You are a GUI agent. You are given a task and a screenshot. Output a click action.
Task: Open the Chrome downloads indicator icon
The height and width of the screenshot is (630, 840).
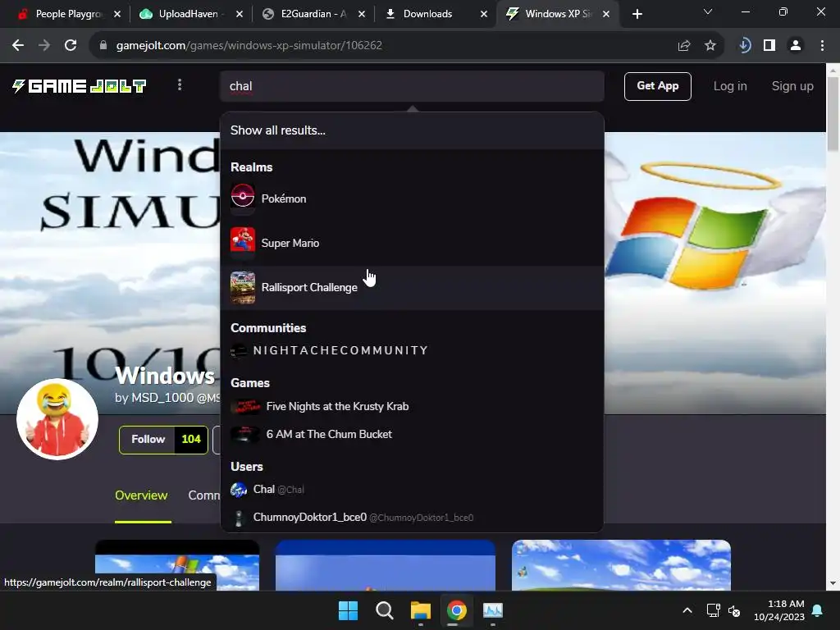pyautogui.click(x=744, y=46)
